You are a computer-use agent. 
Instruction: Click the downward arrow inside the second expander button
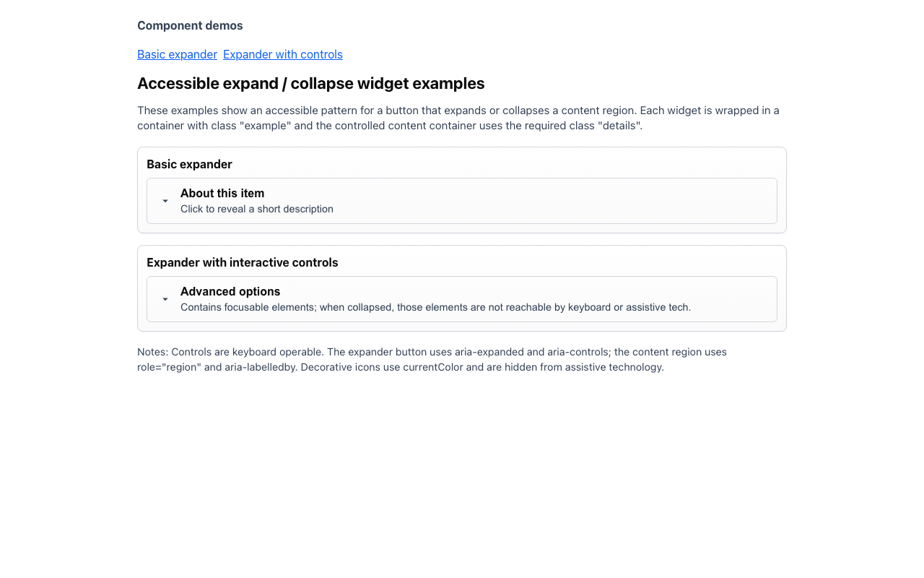165,299
